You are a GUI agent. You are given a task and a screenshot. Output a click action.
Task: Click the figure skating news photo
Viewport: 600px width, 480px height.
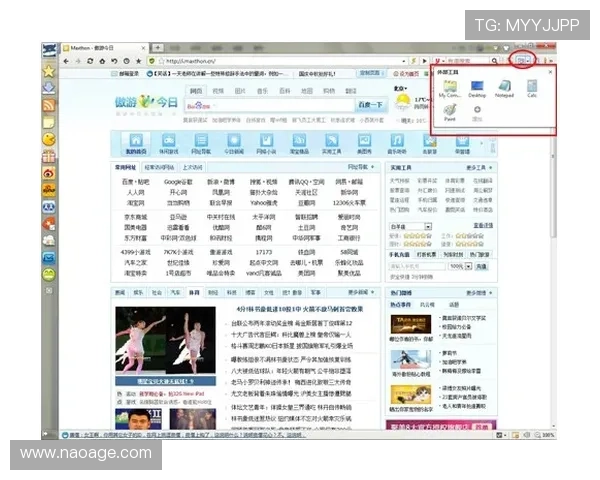click(165, 341)
